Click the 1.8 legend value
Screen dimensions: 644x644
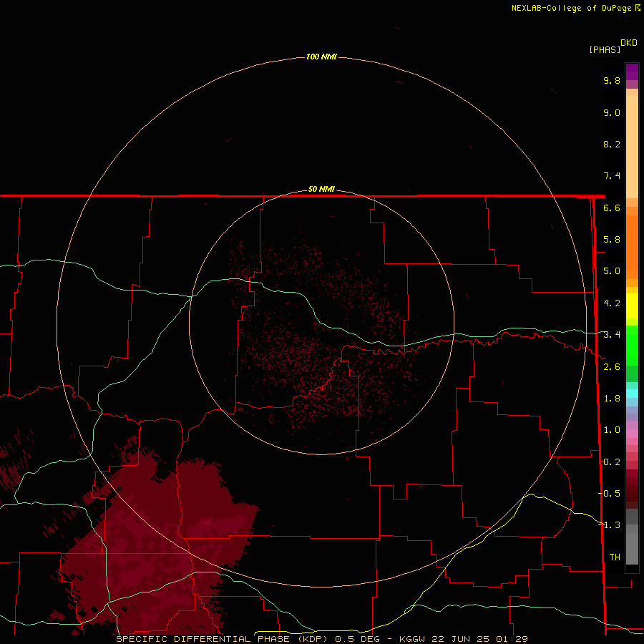point(612,399)
